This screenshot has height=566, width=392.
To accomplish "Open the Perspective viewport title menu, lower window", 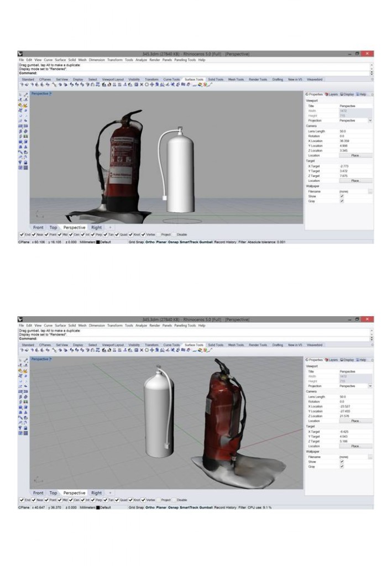I will (40, 359).
